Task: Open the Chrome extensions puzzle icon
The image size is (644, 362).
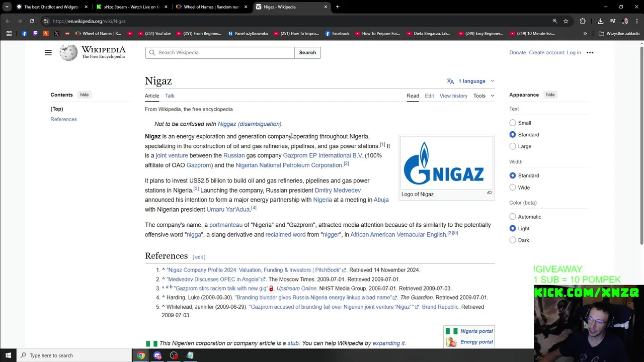Action: tap(583, 21)
